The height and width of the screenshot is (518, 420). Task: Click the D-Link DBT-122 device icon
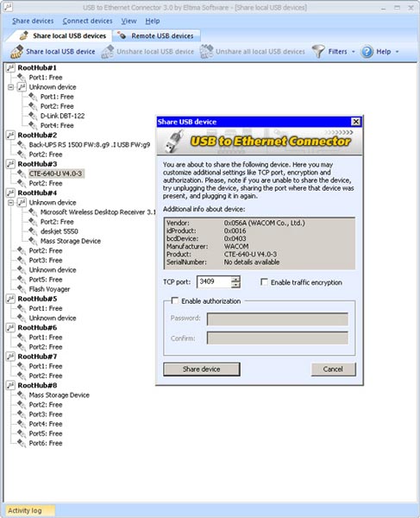pos(33,116)
